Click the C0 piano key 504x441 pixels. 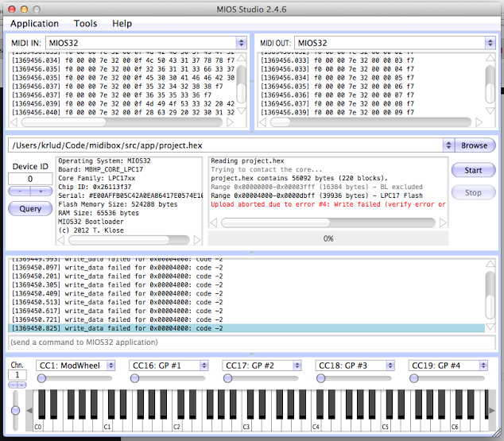pos(38,424)
